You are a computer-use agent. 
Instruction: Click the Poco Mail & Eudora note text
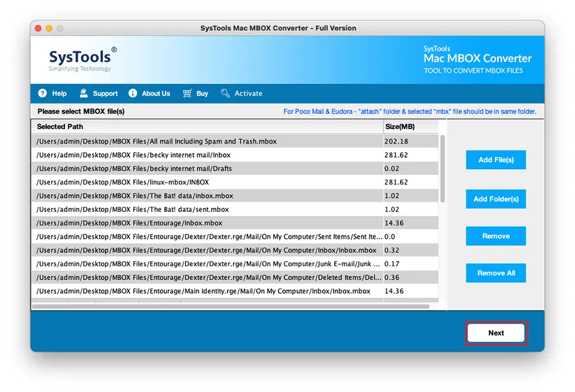410,111
